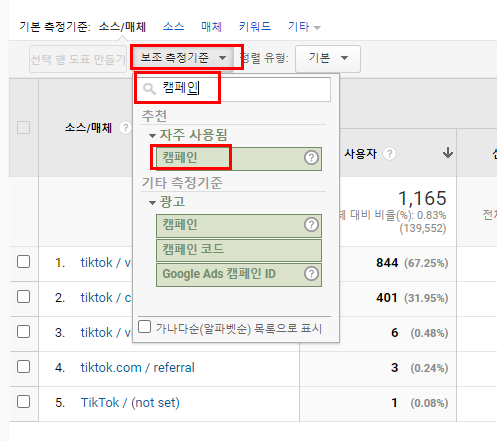The image size is (497, 441).
Task: Choose 캠페인 under 자주 사용됨
Action: click(x=239, y=159)
